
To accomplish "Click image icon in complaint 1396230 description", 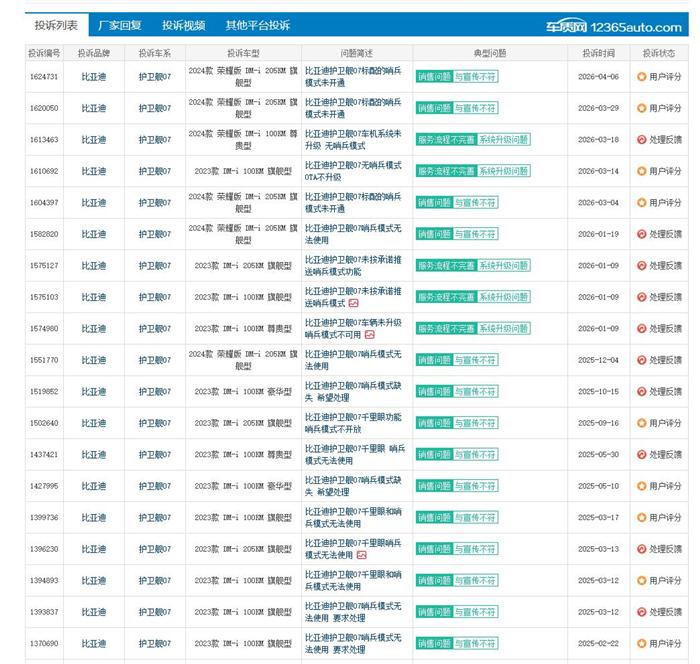I will tap(361, 555).
